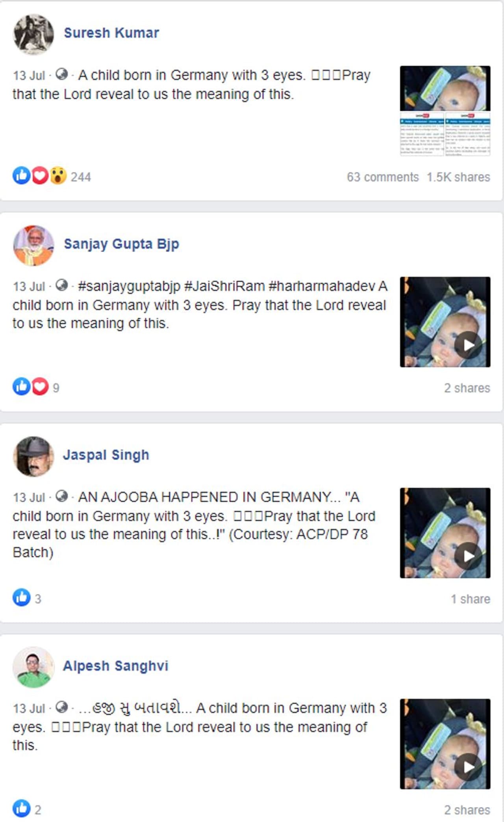The width and height of the screenshot is (504, 822).
Task: Open Sanjay Gupta Bjp's profile avatar
Action: click(x=33, y=245)
